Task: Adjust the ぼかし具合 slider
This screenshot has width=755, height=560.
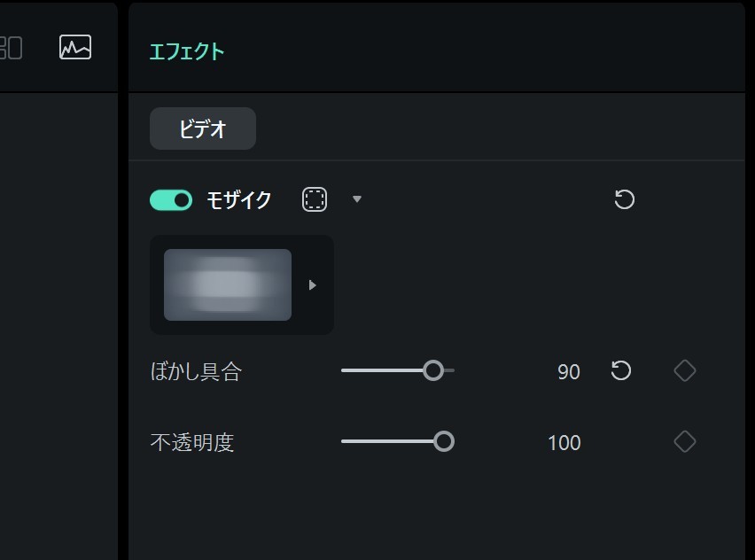Action: [398, 370]
